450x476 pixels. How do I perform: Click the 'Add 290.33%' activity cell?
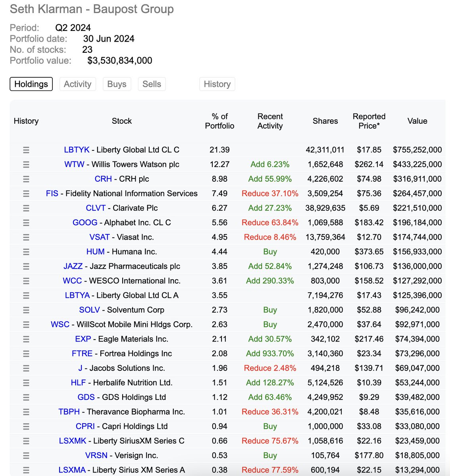[x=270, y=281]
